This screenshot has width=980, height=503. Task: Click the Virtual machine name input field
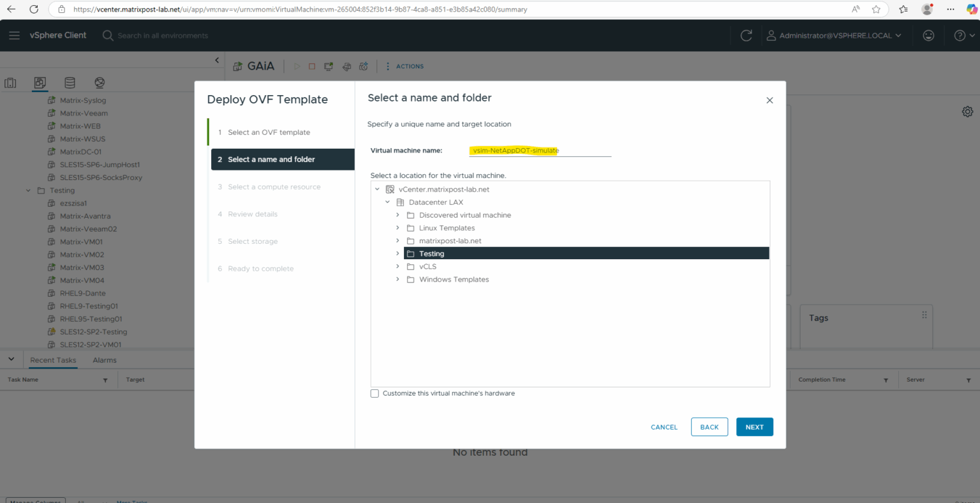(x=540, y=151)
